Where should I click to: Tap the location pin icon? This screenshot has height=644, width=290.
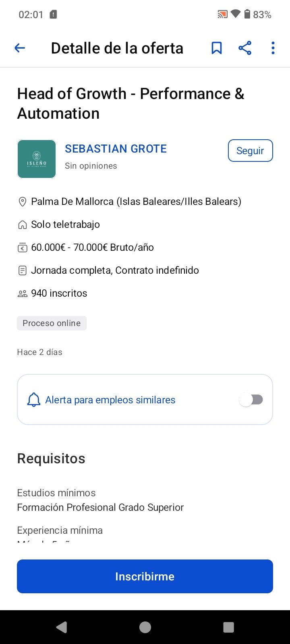(x=23, y=202)
